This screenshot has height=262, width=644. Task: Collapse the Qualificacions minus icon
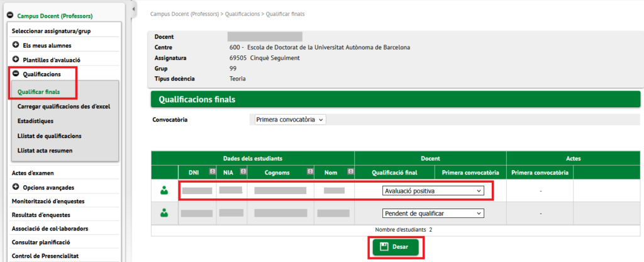tap(16, 74)
